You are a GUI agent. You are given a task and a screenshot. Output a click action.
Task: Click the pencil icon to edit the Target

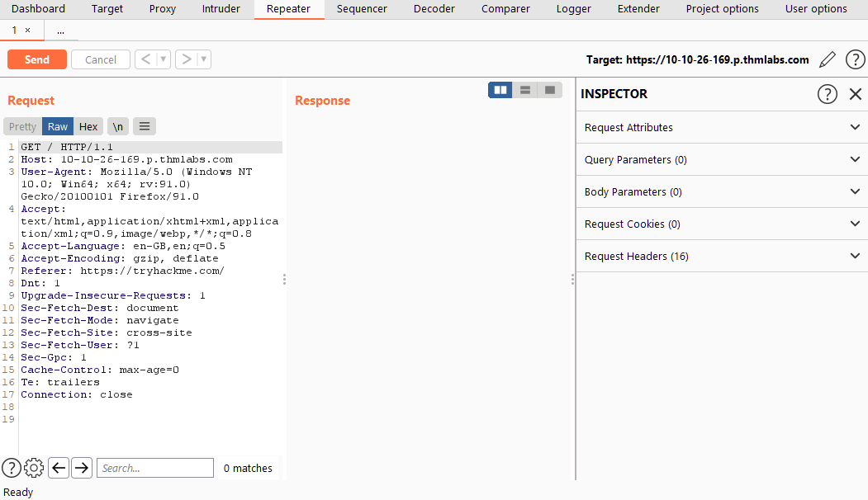click(828, 59)
